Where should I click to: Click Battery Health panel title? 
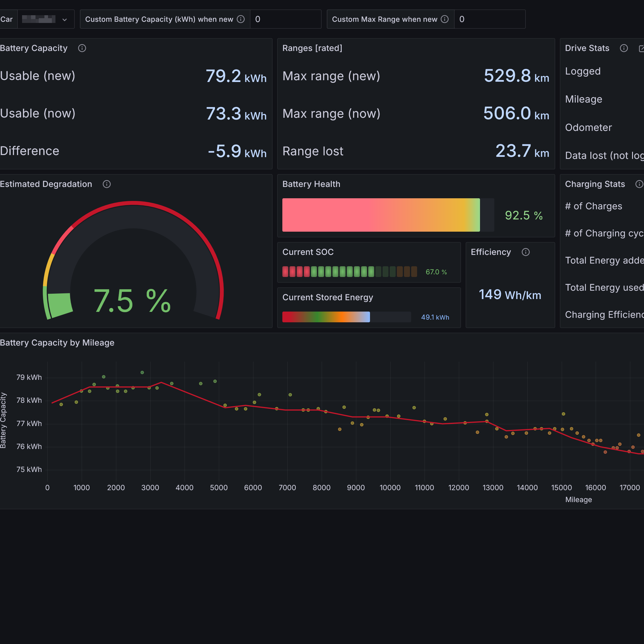(x=311, y=184)
